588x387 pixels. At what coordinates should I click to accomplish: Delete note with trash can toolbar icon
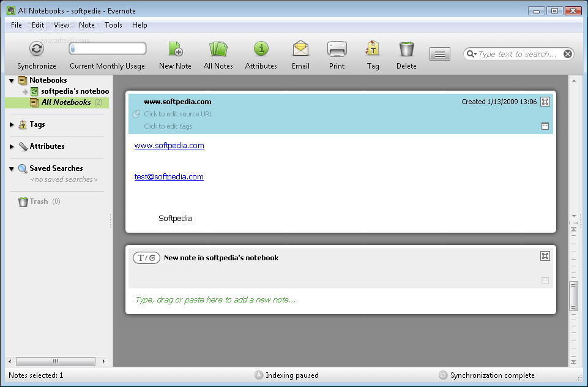pos(406,49)
